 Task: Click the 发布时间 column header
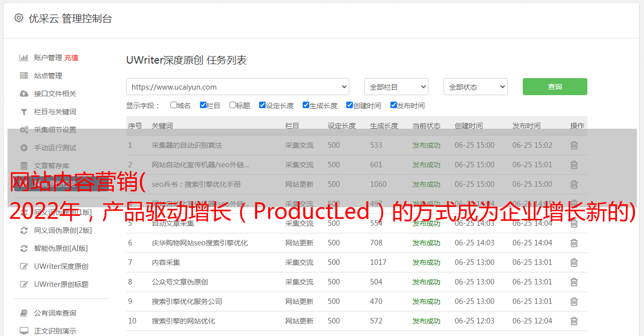pyautogui.click(x=526, y=126)
